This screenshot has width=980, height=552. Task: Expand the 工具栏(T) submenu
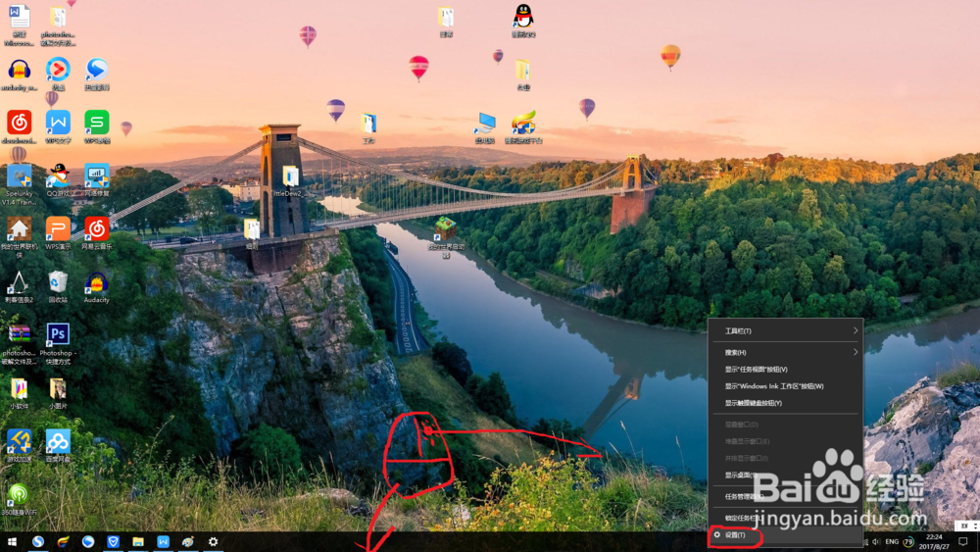(x=785, y=330)
